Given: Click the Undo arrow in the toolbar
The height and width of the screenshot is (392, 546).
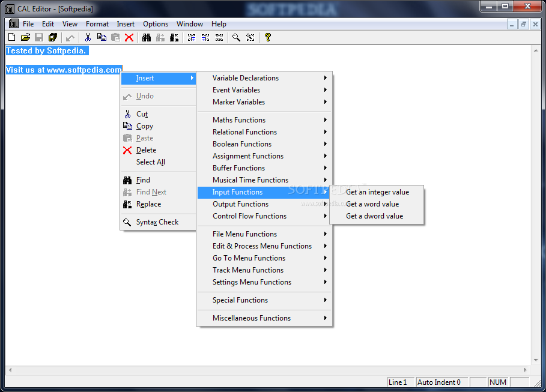Looking at the screenshot, I should 70,37.
